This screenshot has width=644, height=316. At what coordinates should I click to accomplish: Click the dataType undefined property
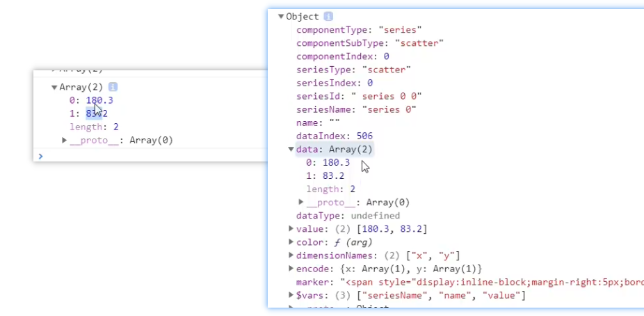point(348,216)
